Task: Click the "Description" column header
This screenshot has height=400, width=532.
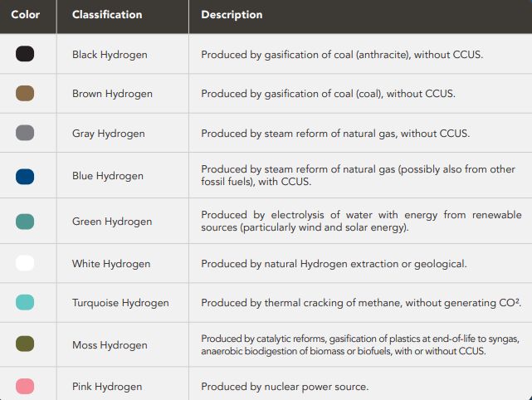Action: (x=232, y=15)
